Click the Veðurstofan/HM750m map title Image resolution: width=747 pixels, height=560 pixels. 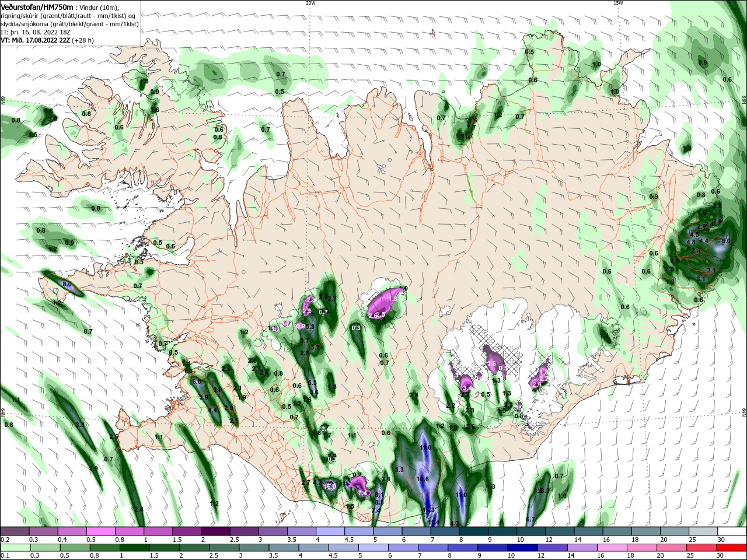pos(37,6)
